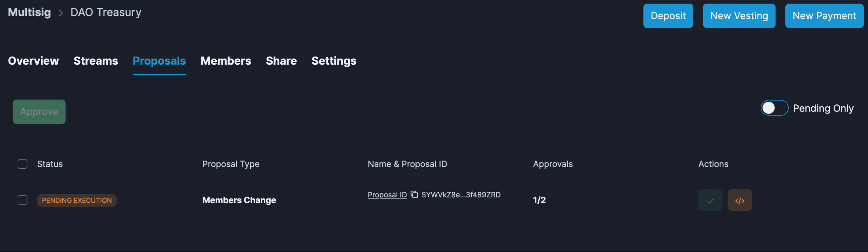This screenshot has width=868, height=252.
Task: Select the Proposals tab
Action: [x=159, y=61]
